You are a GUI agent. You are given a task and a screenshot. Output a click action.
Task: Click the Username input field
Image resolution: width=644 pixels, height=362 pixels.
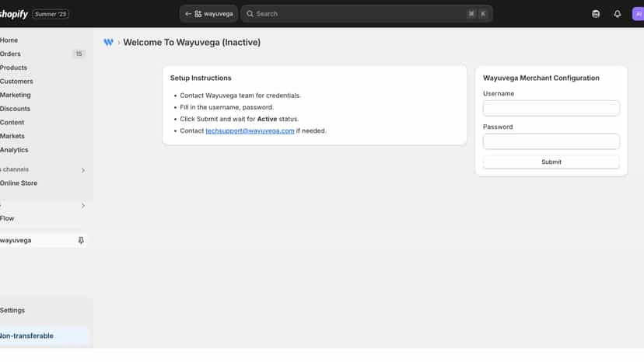pyautogui.click(x=551, y=108)
